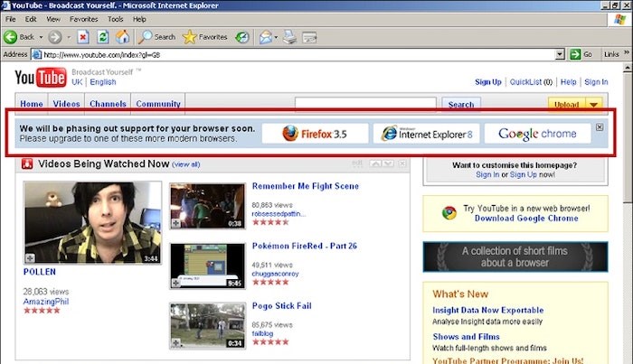Viewport: 633px width, 364px height.
Task: Open the Insight Data Now Exportable link
Action: (487, 310)
